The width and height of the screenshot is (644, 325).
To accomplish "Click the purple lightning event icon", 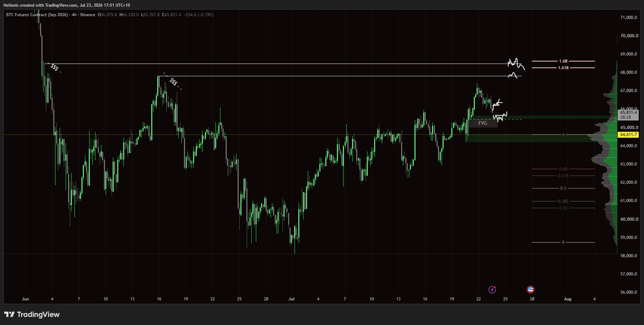I will tap(493, 290).
